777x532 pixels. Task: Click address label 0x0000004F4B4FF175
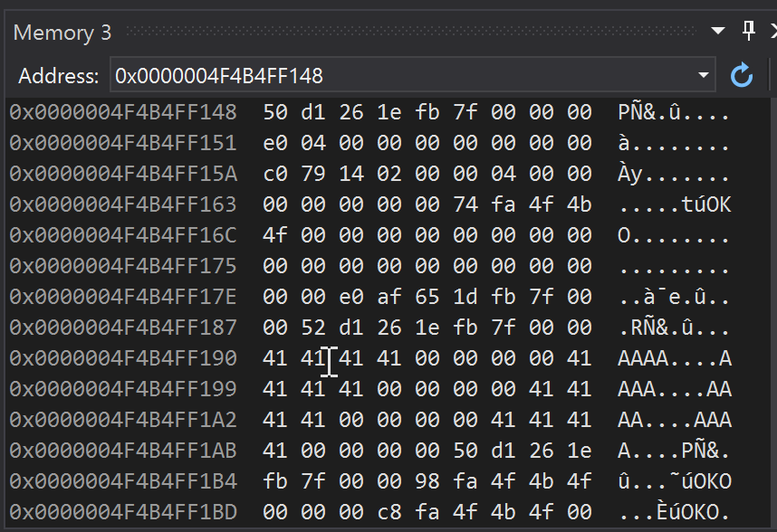[x=123, y=266]
